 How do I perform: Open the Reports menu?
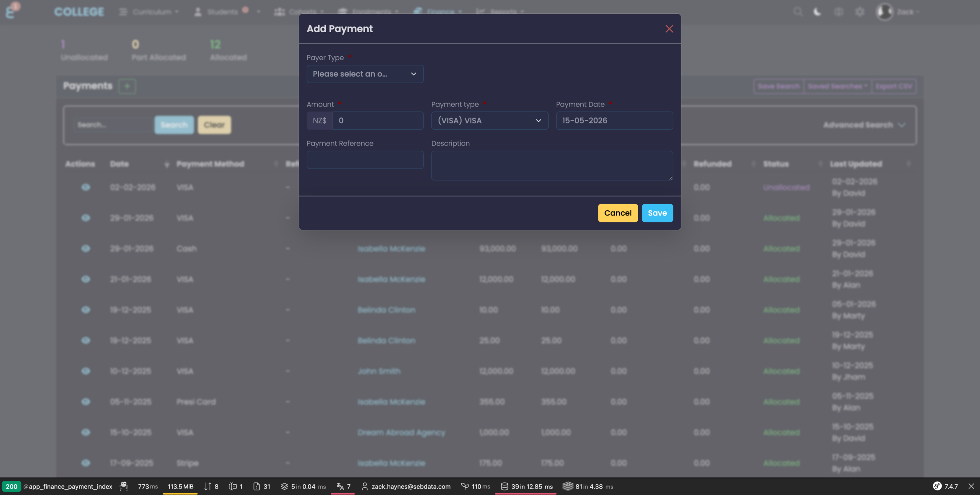tap(500, 12)
